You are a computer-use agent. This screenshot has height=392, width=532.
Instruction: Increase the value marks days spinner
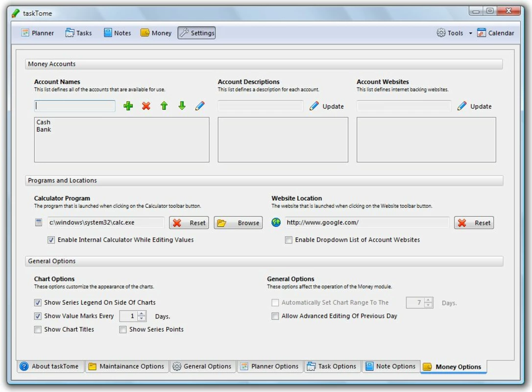[142, 314]
